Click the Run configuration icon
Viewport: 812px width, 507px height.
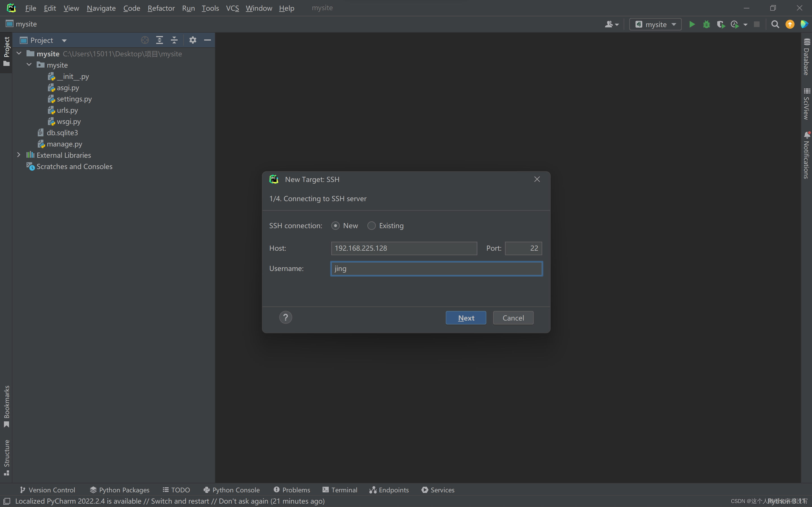[655, 24]
